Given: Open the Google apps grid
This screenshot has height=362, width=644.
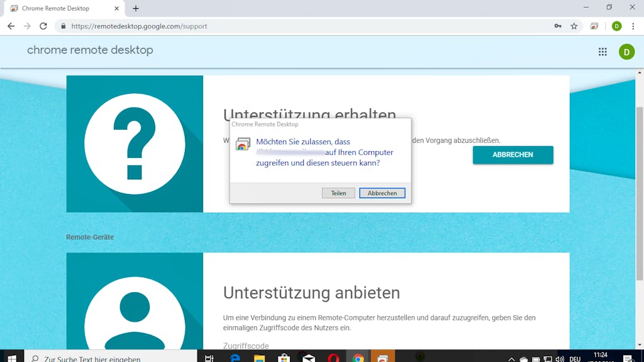Looking at the screenshot, I should 602,52.
